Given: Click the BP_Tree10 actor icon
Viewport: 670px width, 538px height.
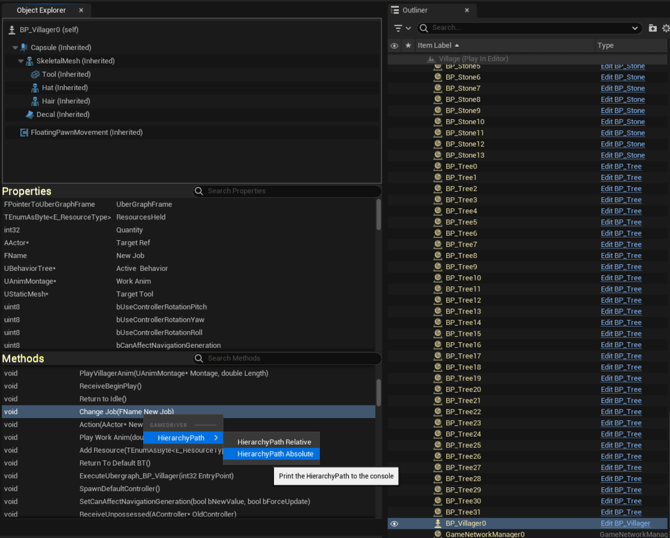Looking at the screenshot, I should click(438, 278).
